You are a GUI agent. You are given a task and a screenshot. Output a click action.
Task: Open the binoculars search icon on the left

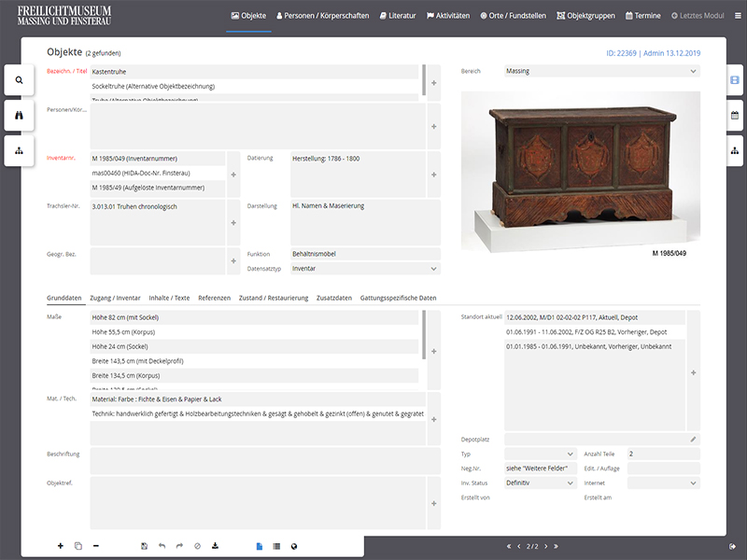18,115
